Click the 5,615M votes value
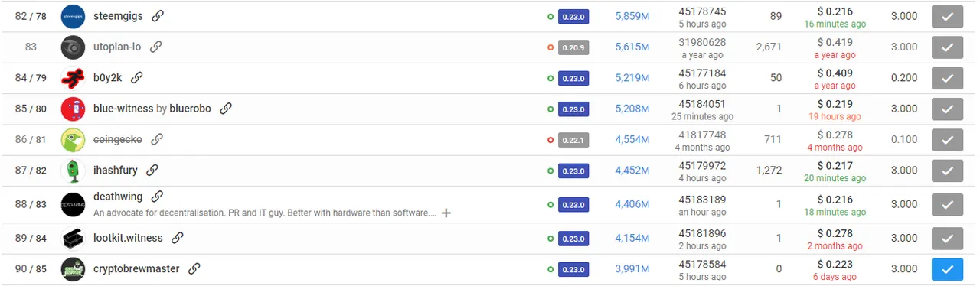980x286 pixels. point(632,47)
